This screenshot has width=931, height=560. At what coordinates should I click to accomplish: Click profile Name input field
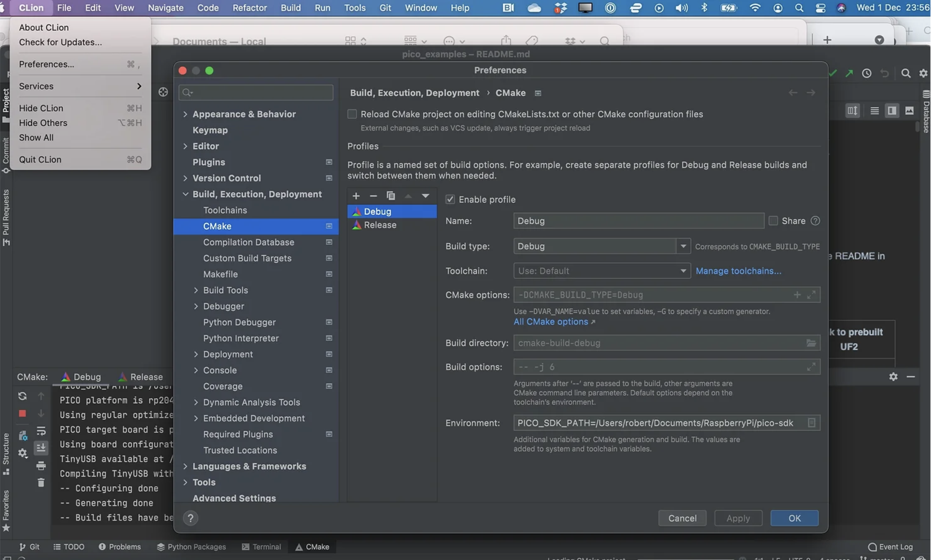(639, 221)
